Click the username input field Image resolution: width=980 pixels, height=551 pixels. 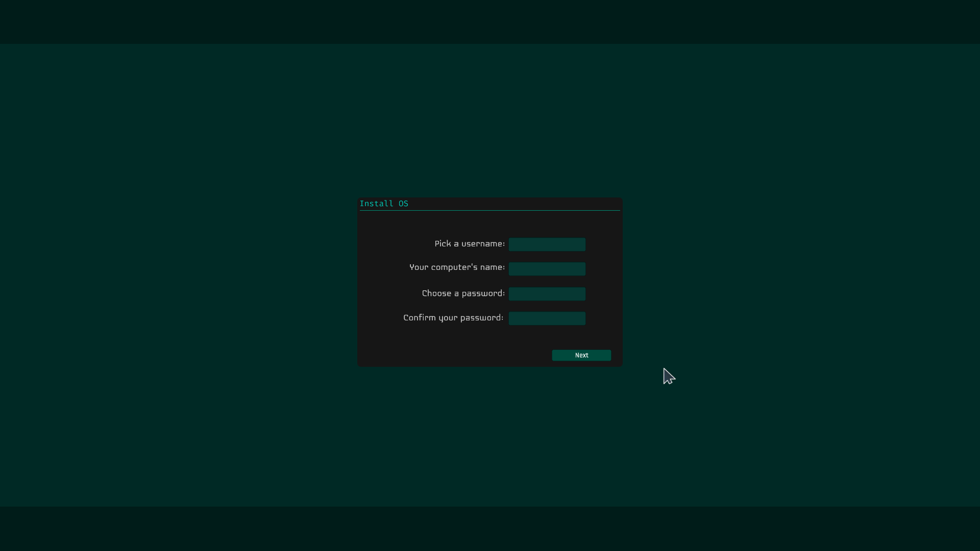pyautogui.click(x=547, y=244)
